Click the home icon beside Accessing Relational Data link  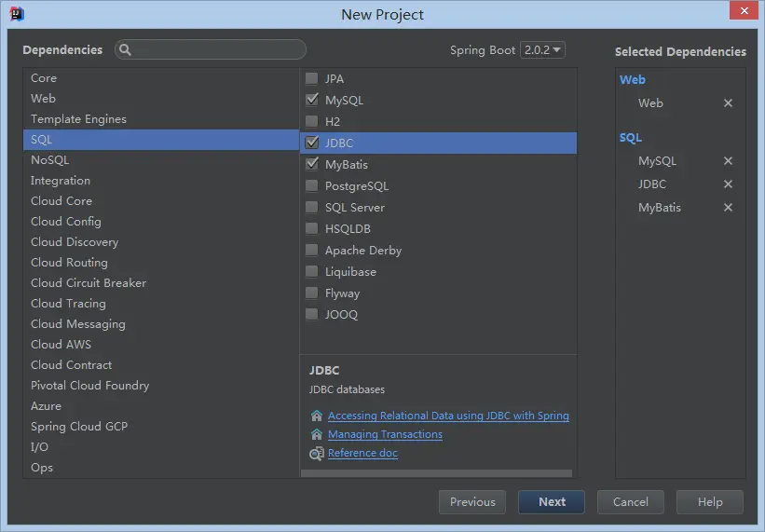click(317, 416)
